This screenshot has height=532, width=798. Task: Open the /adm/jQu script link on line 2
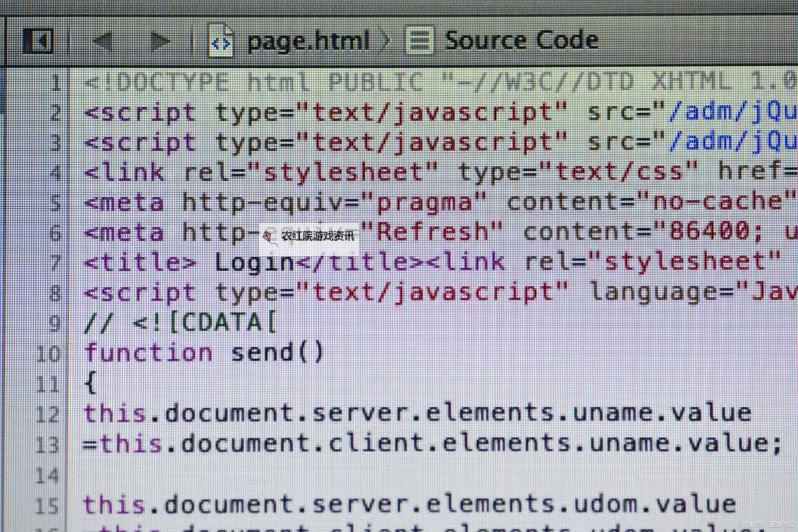(x=732, y=112)
